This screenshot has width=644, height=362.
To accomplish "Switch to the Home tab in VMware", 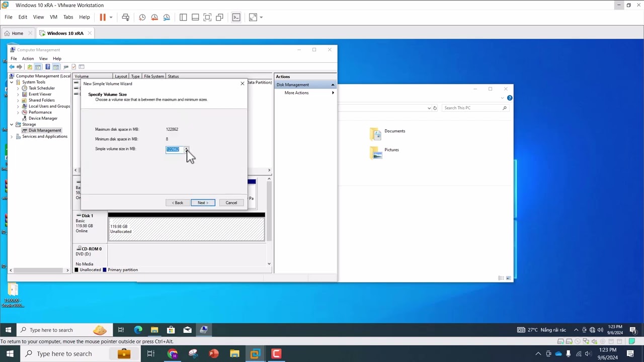I will point(18,33).
